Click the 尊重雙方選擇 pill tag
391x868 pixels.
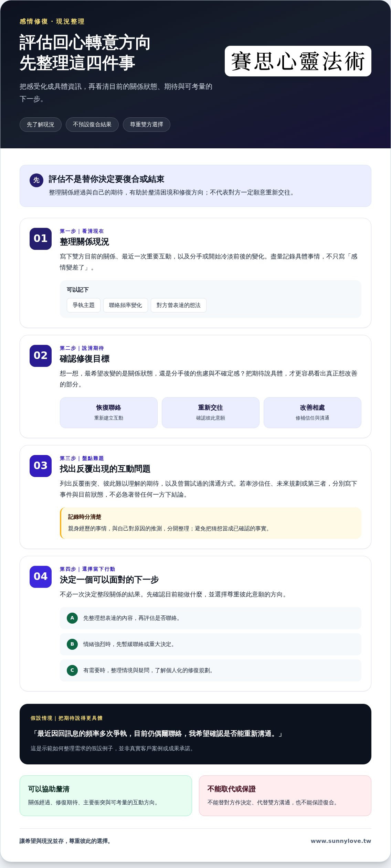(147, 125)
